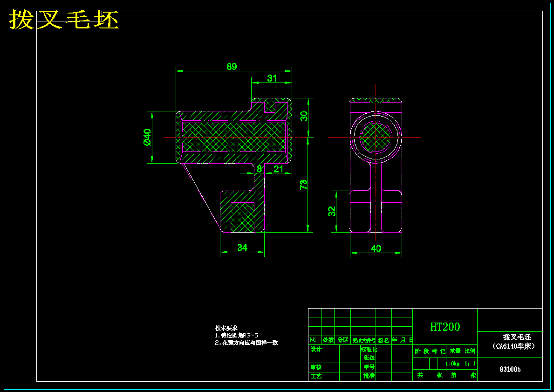
Task: Select the 年 月 日 cell
Action: coord(402,340)
